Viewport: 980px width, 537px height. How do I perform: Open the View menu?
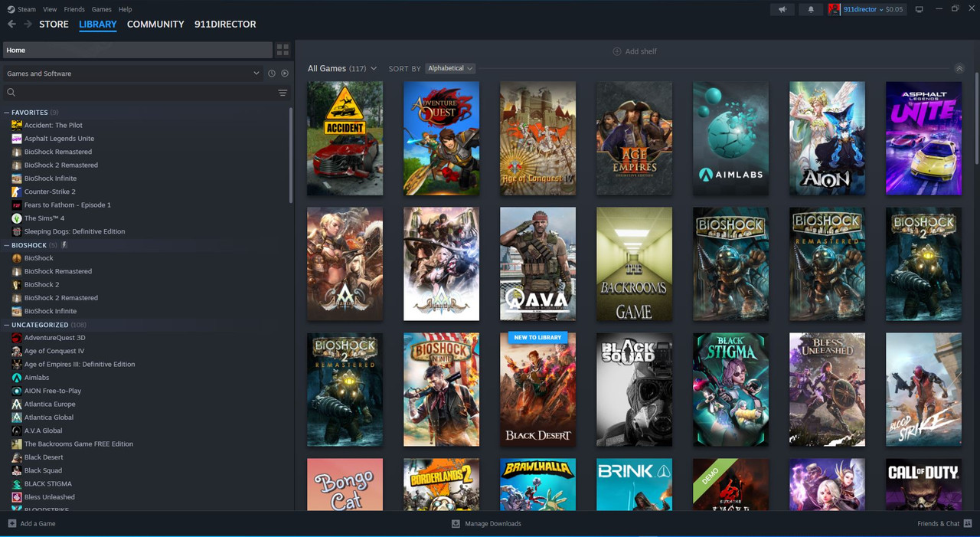click(50, 9)
